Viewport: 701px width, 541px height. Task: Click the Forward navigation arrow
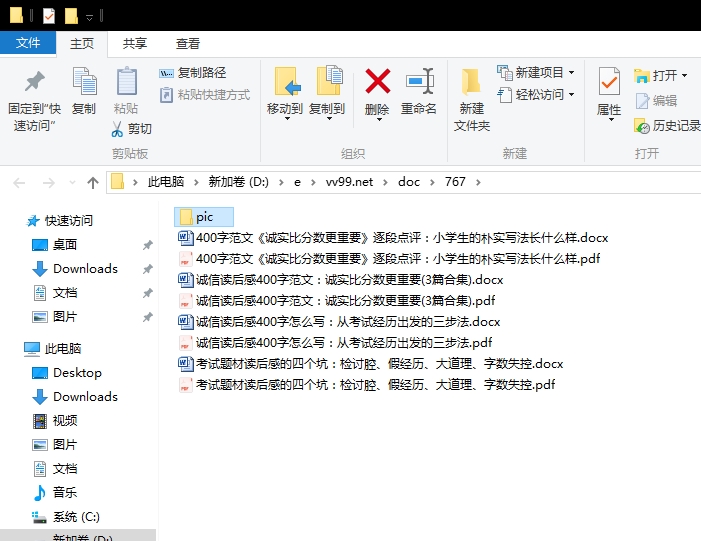click(48, 182)
